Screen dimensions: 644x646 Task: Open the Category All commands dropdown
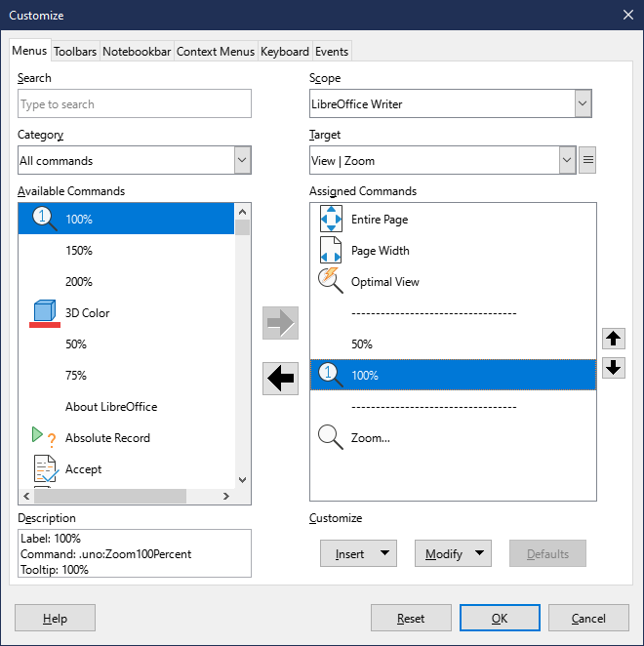coord(243,160)
